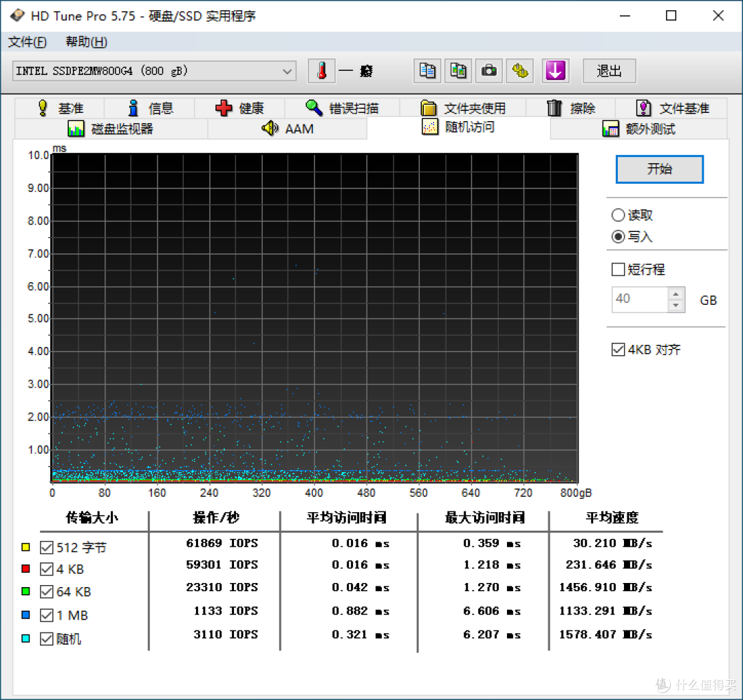Viewport: 743px width, 700px height.
Task: Select the 读取 (read) radio button
Action: coord(618,215)
